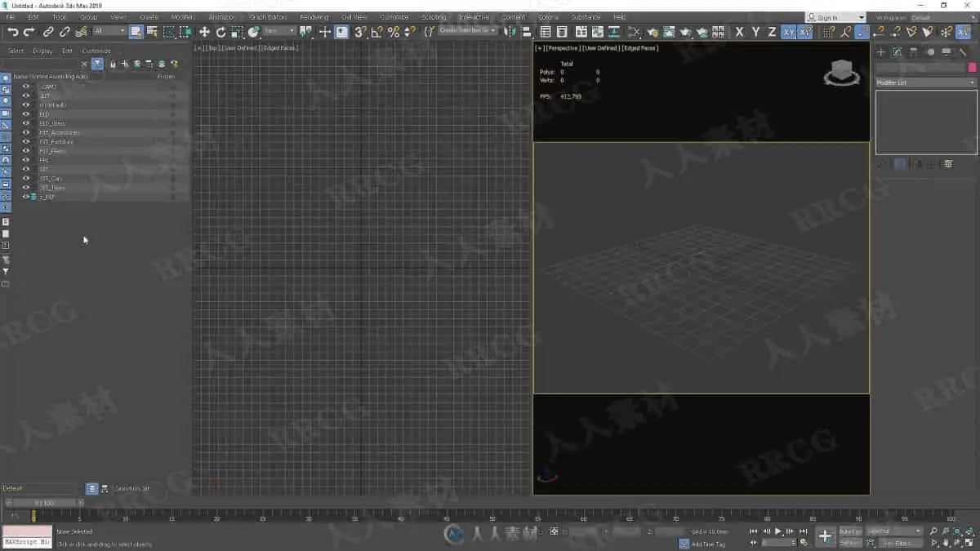Restrict transforms to the XY plane

789,32
